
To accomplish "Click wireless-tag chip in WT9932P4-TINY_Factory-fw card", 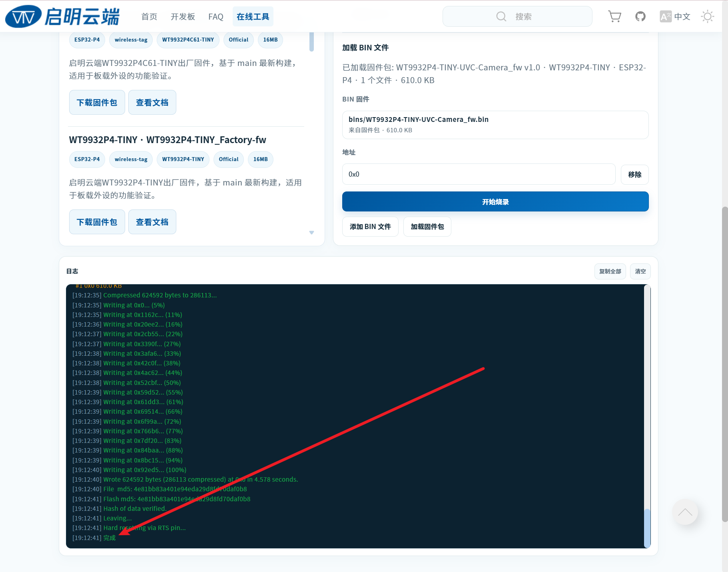I will (x=131, y=159).
